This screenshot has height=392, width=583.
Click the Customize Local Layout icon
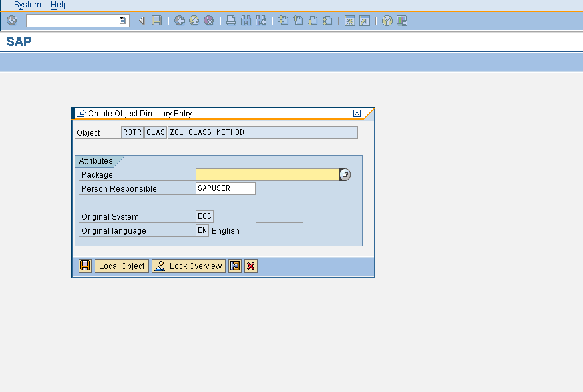tap(401, 21)
